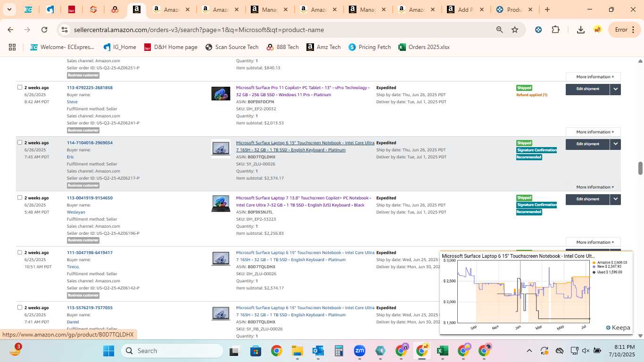Tick checkbox for order 113-0041919-9154650

20,197
